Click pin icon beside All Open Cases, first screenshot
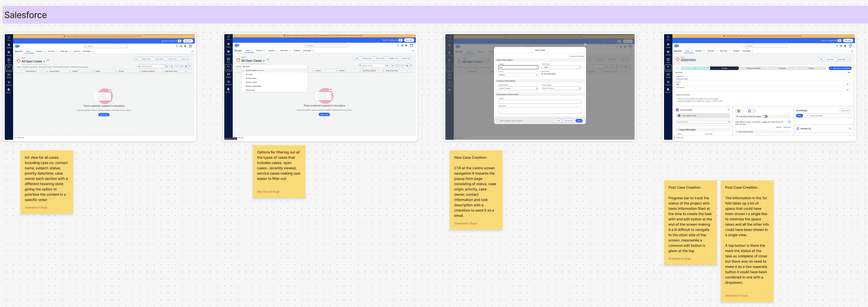This screenshot has height=307, width=868. pos(48,60)
